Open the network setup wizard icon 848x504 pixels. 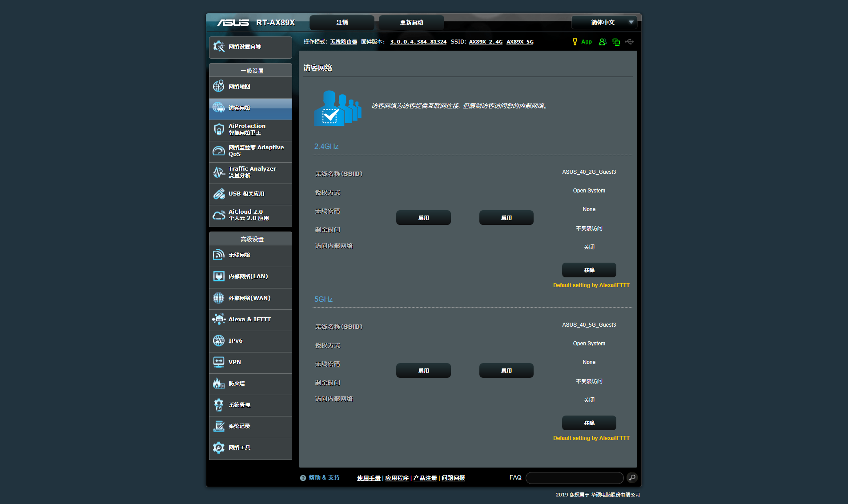[x=219, y=47]
